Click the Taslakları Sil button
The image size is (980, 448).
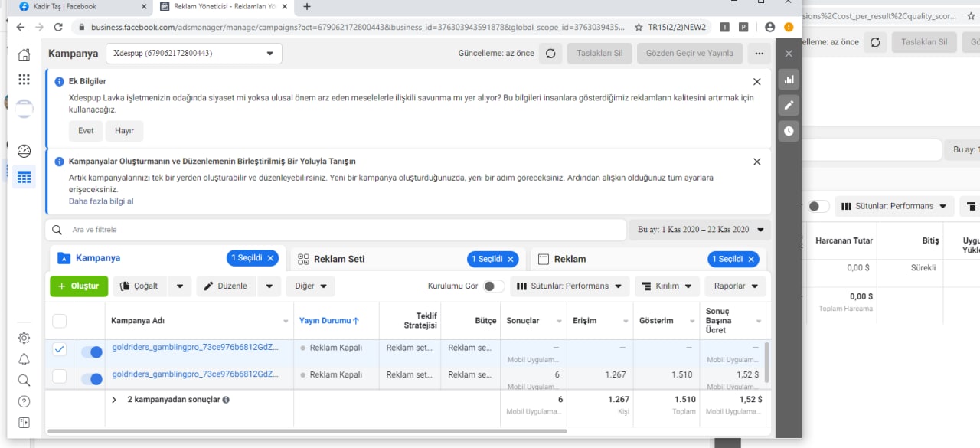[x=599, y=54]
